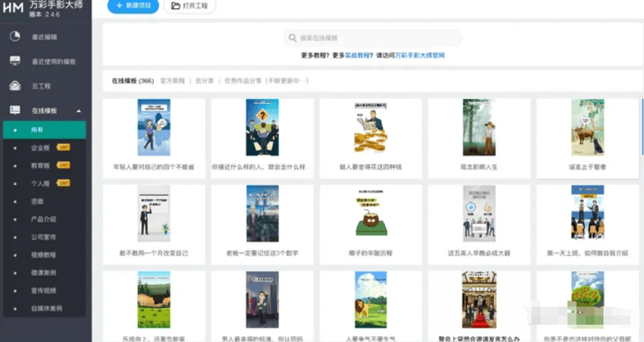Click the 最近使用的模板 monitor icon
This screenshot has height=342, width=644.
(x=14, y=61)
